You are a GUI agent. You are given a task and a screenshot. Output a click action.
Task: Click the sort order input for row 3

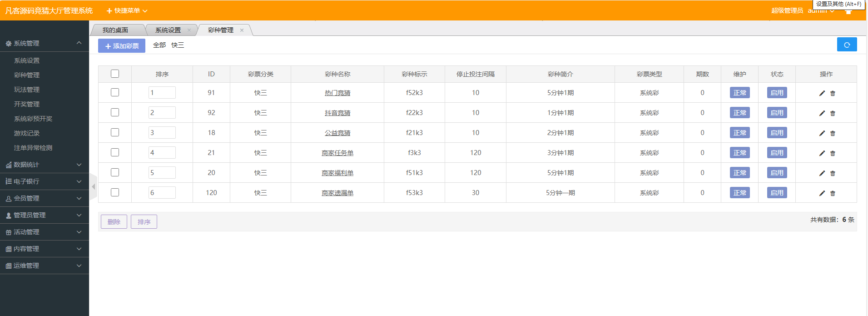point(162,133)
